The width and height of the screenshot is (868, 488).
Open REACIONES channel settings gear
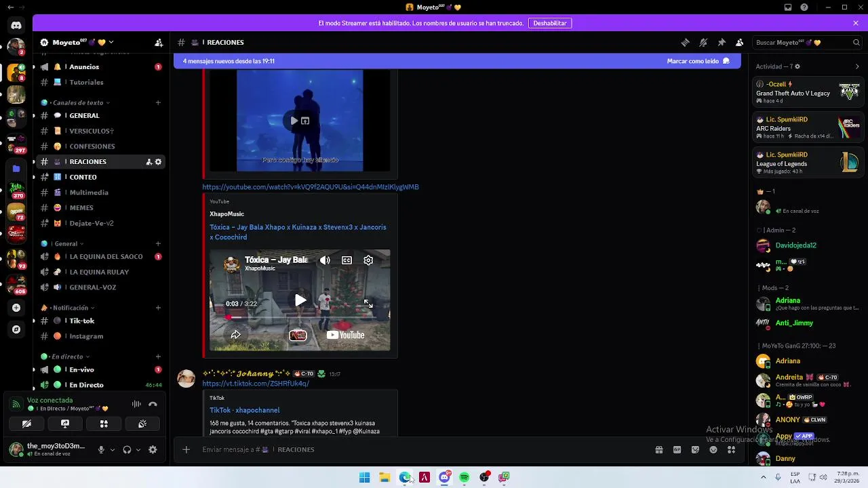(158, 161)
